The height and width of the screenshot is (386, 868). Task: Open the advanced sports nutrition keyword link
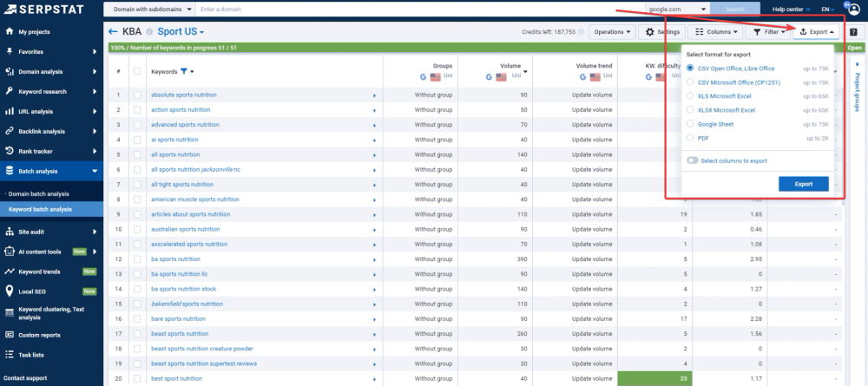[x=185, y=125]
